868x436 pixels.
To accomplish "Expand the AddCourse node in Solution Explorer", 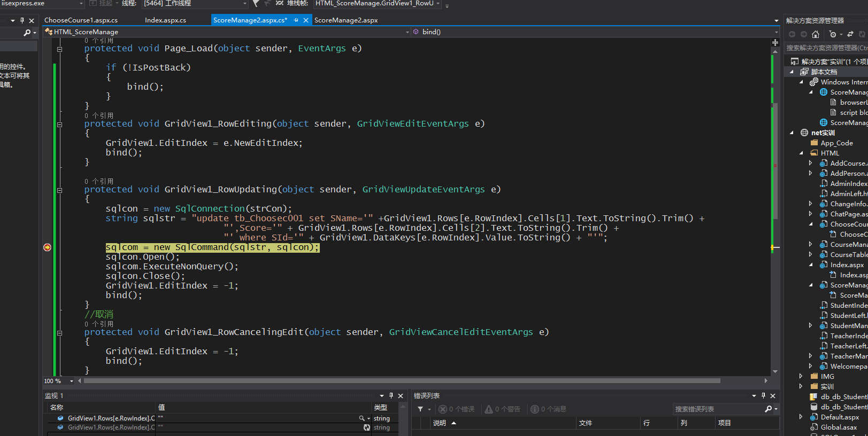I will [810, 163].
